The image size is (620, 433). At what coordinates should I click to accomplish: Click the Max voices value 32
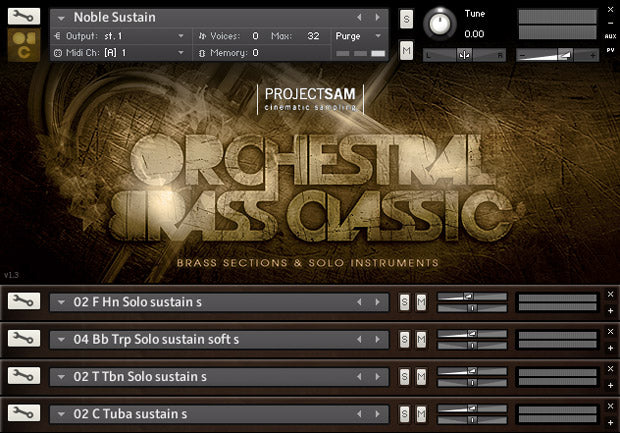click(x=313, y=36)
